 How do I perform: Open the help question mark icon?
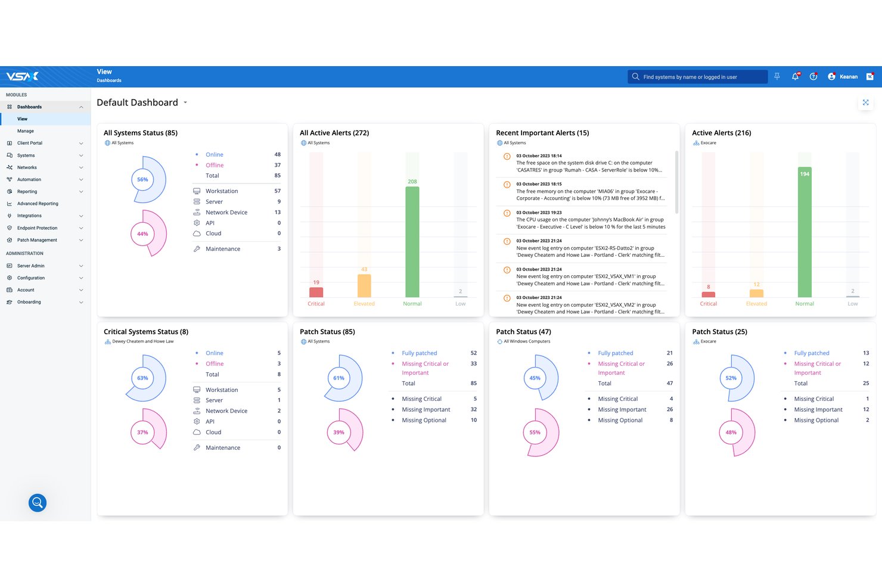(x=813, y=76)
